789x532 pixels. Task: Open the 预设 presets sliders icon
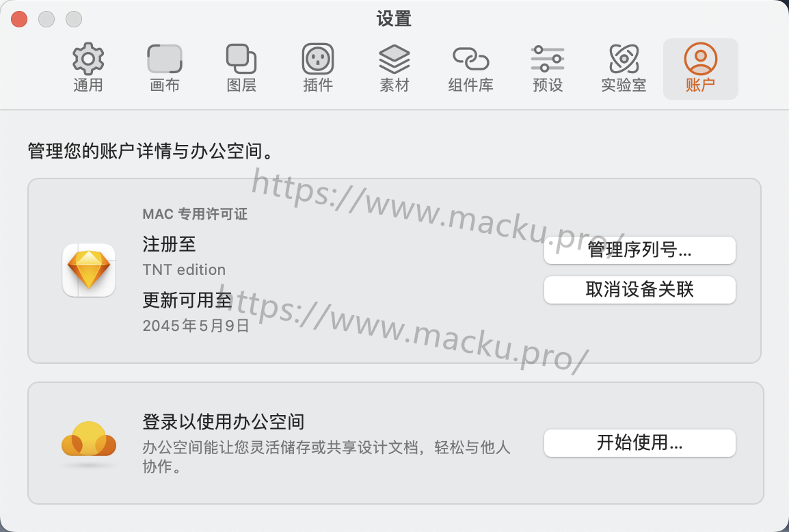coord(548,59)
